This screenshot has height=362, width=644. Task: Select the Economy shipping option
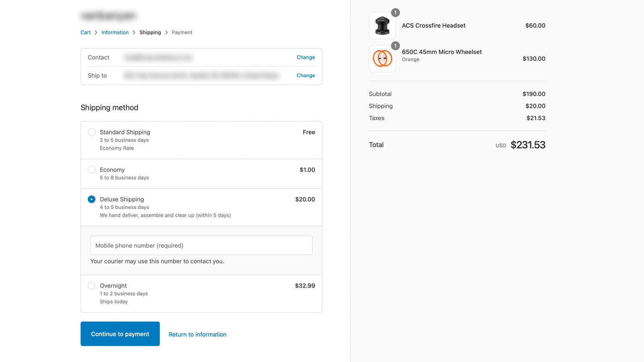coord(91,169)
